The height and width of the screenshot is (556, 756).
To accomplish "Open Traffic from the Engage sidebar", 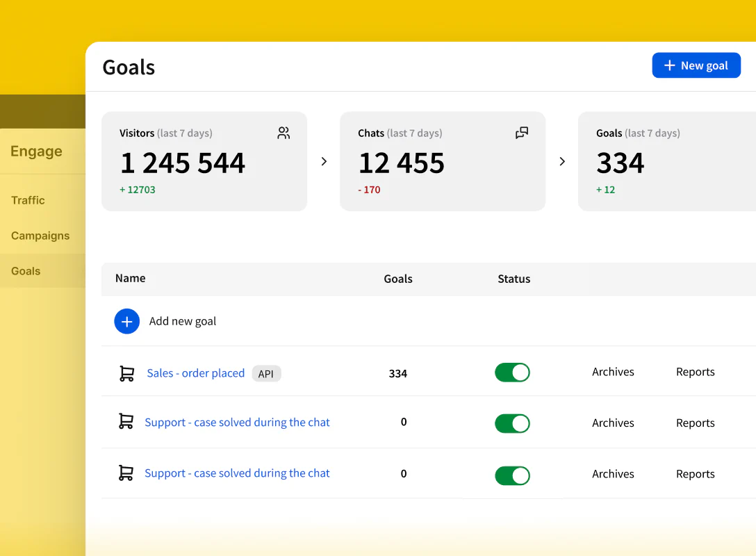I will coord(28,200).
